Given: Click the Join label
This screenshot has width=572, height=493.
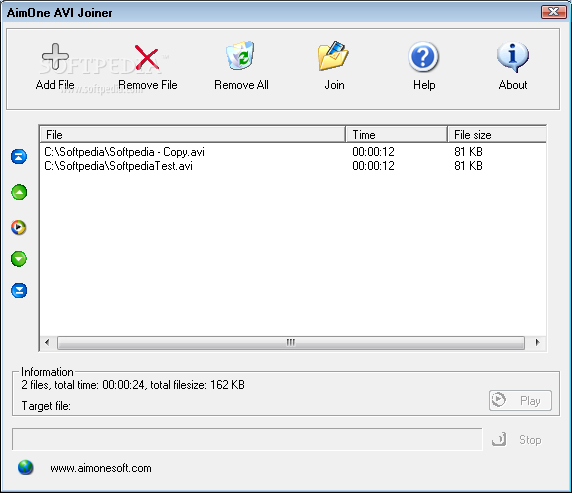Looking at the screenshot, I should click(334, 85).
